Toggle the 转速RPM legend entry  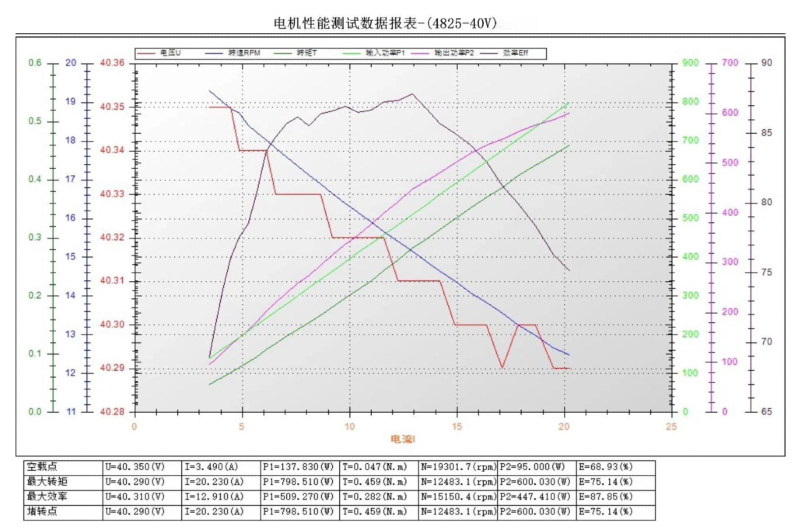point(244,53)
